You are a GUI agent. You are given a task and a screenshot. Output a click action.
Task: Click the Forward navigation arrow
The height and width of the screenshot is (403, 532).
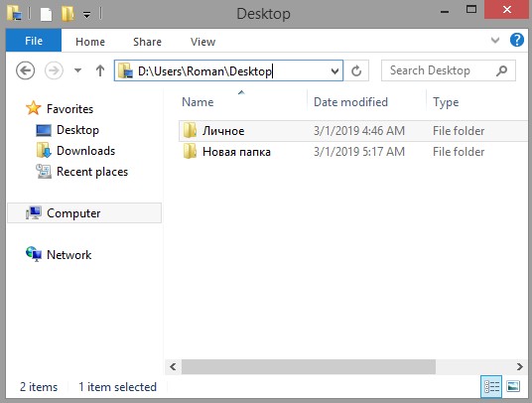(x=54, y=70)
